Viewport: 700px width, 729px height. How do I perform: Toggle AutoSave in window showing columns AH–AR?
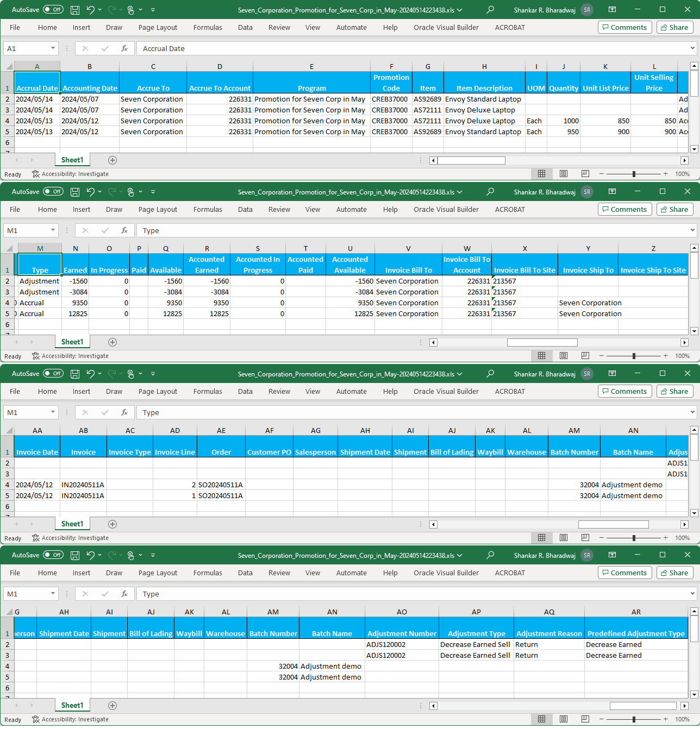click(x=53, y=555)
